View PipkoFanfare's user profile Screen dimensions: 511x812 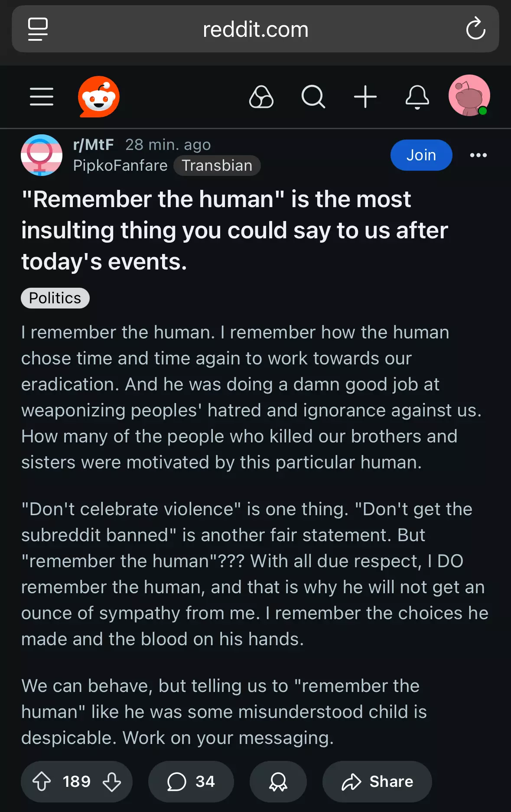tap(120, 166)
